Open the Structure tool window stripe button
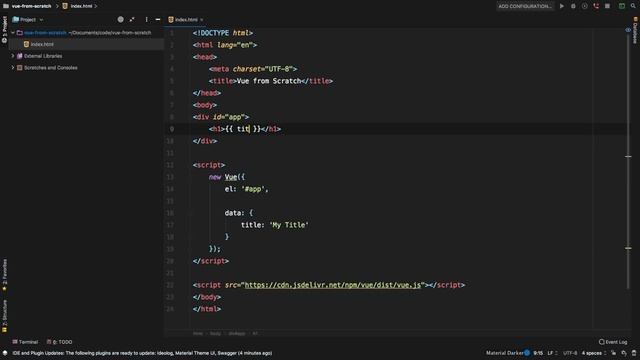Image resolution: width=640 pixels, height=360 pixels. pyautogui.click(x=4, y=316)
